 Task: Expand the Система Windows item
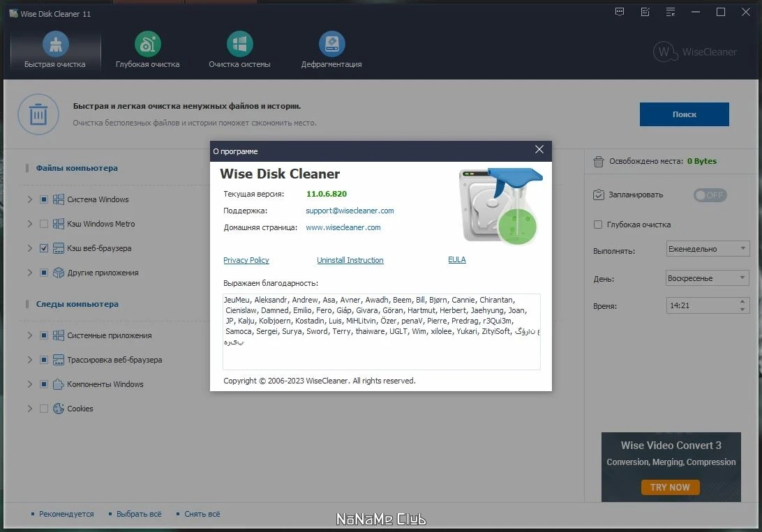pyautogui.click(x=29, y=199)
